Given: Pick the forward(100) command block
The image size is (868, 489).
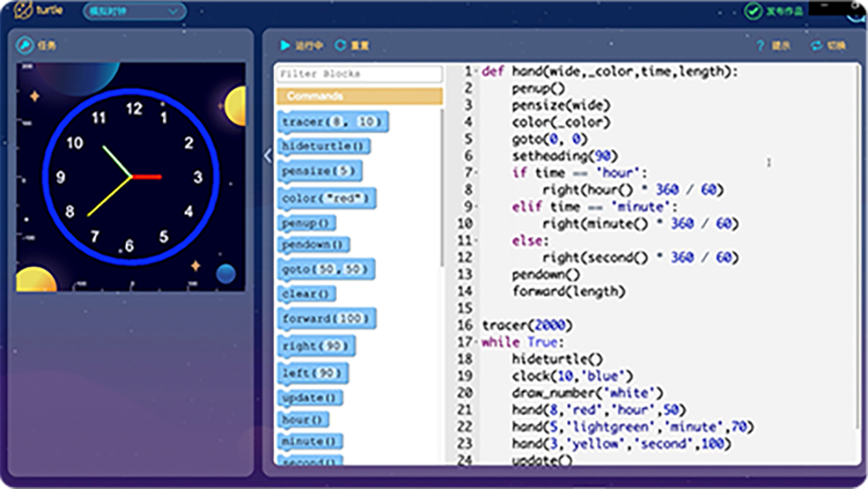Looking at the screenshot, I should (x=327, y=319).
